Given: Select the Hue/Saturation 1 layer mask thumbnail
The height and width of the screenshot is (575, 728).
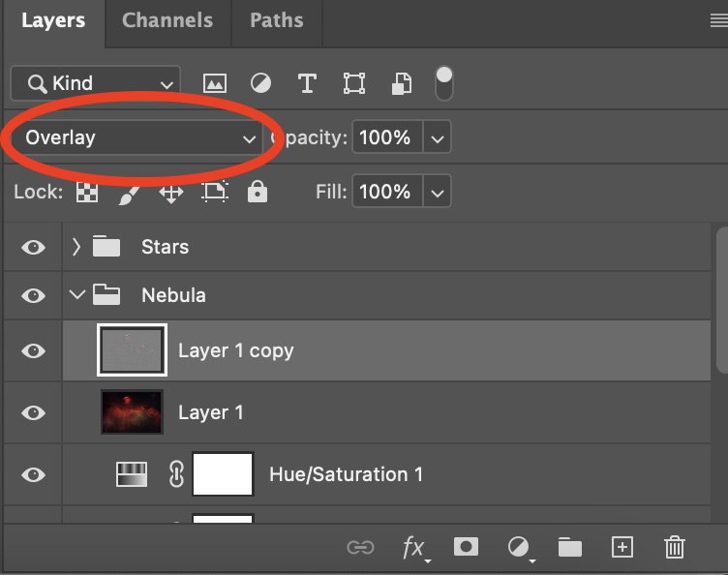Looking at the screenshot, I should click(223, 474).
